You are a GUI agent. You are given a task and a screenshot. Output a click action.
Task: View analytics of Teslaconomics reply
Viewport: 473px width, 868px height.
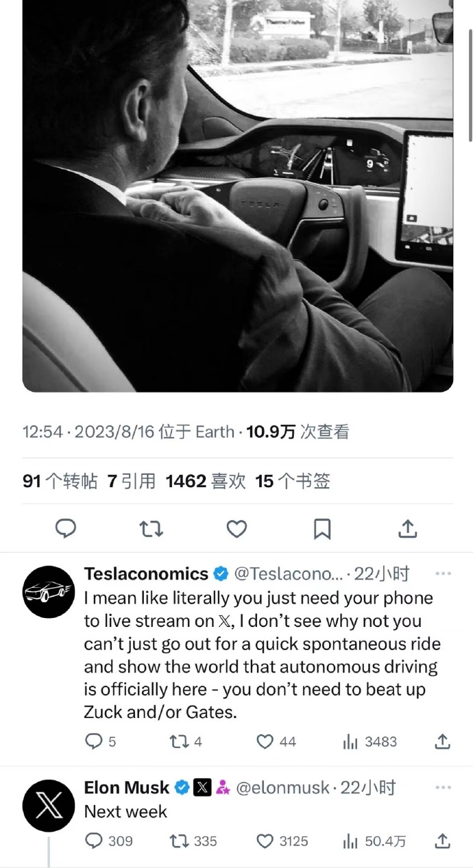[369, 741]
